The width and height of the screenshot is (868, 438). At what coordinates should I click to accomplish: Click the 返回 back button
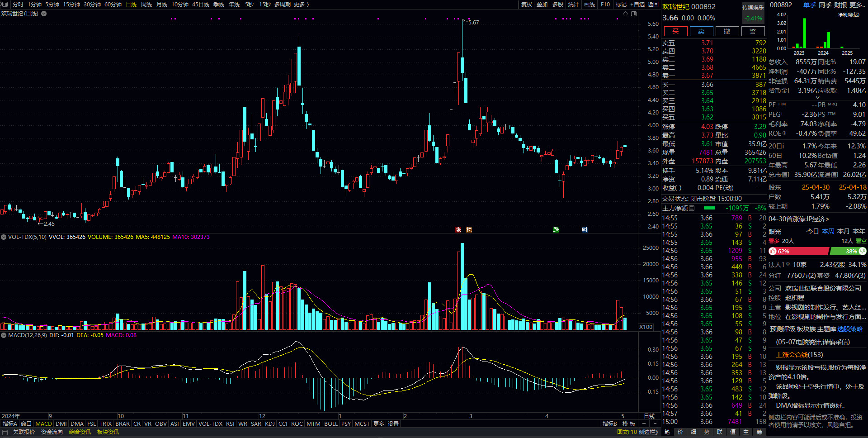tap(653, 4)
